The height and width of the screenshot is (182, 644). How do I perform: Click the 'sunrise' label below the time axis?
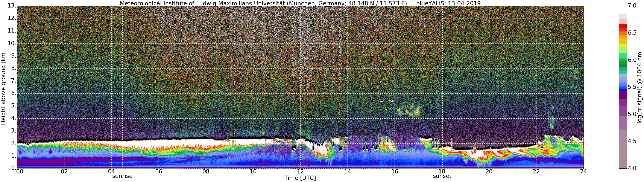[122, 176]
